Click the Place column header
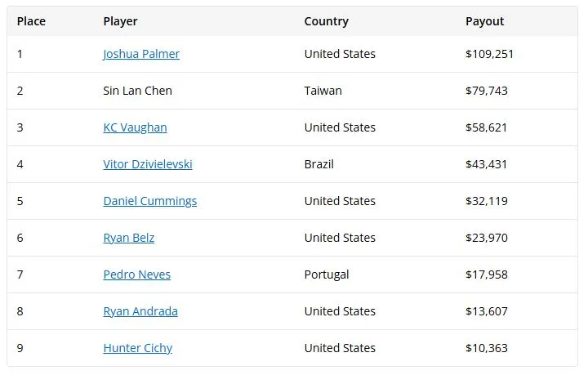Screen dimensions: 588x375 31,21
